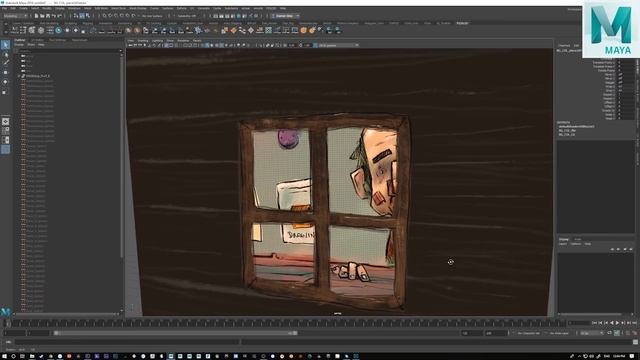Click the current frame field
640x360 pixels.
579,323
